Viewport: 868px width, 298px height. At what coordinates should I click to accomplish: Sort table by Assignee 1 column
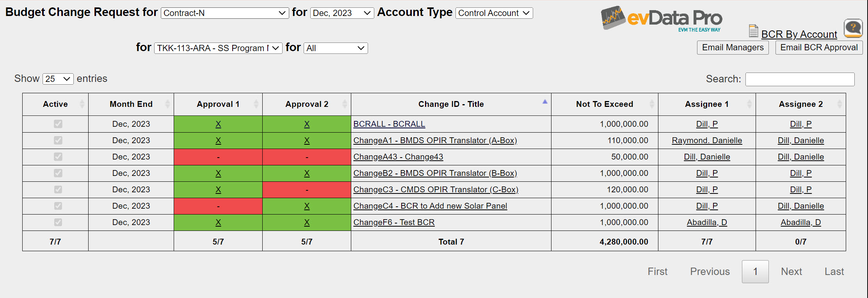coord(707,104)
